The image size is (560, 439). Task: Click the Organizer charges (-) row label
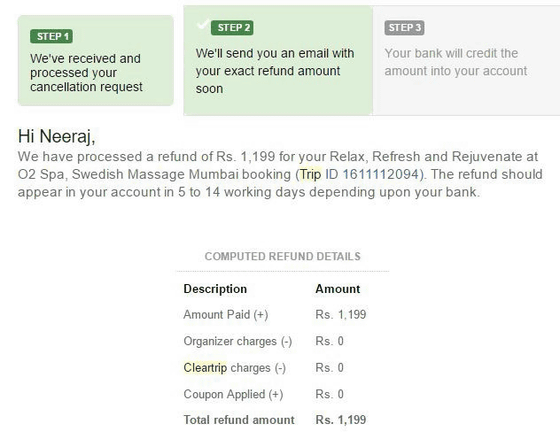238,341
